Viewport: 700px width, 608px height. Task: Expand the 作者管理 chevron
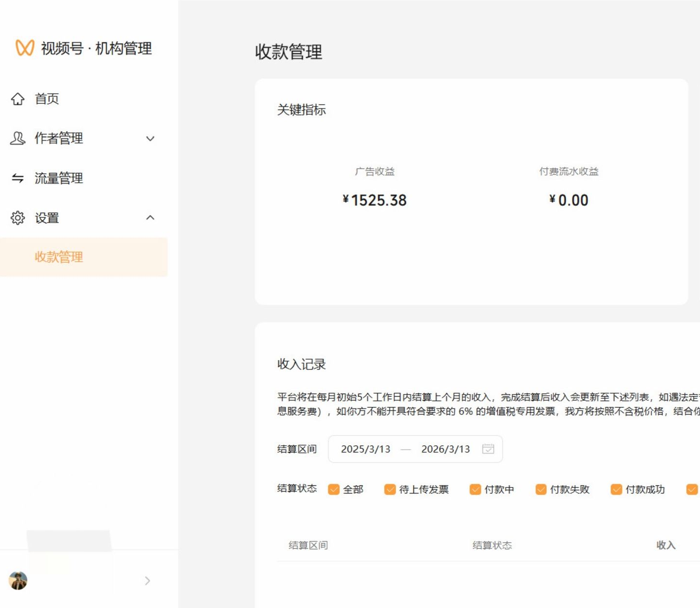click(x=151, y=138)
